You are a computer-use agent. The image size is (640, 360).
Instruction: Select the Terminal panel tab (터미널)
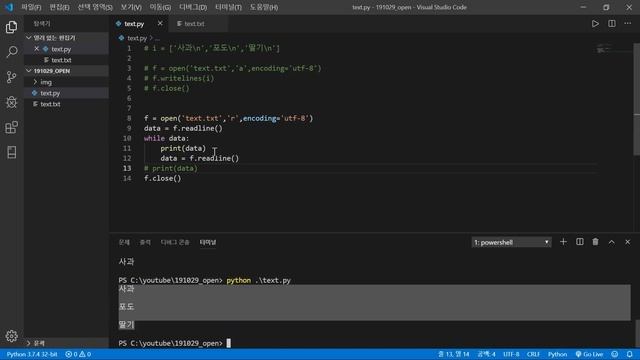pos(208,242)
